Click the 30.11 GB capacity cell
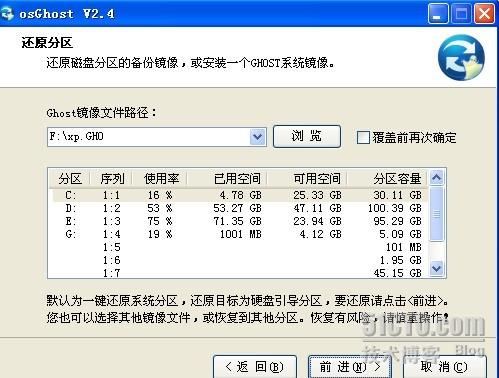 (397, 195)
